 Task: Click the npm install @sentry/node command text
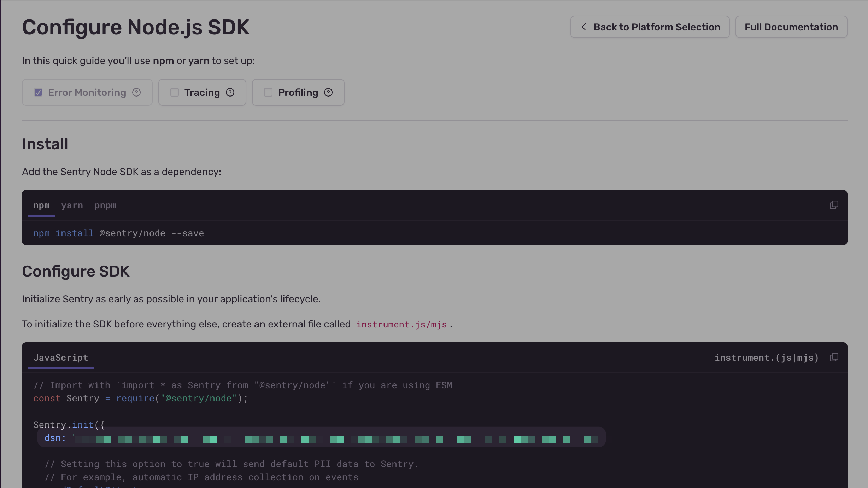pyautogui.click(x=118, y=233)
